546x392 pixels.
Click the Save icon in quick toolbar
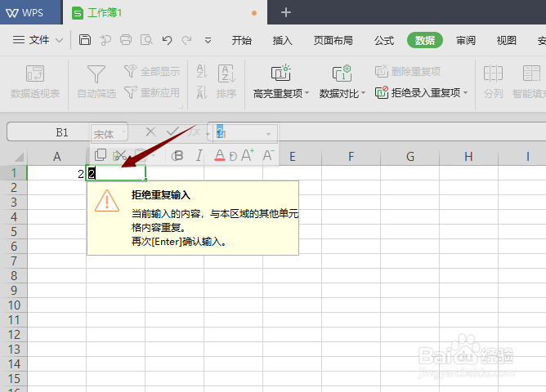coord(85,40)
